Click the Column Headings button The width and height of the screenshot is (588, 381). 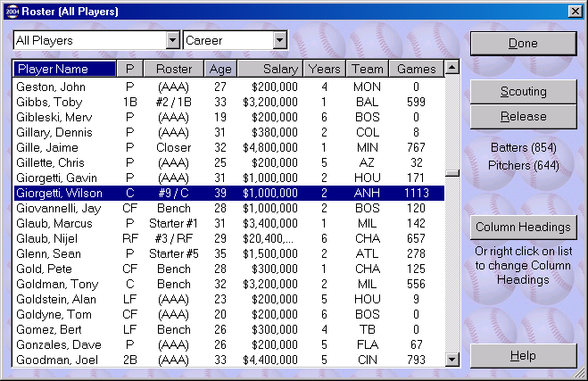tap(523, 227)
